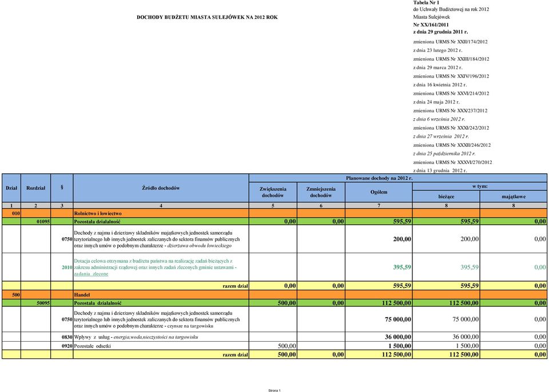The height and width of the screenshot is (392, 549).
Task: Click the italic date 'z dnia 27 września 2012 r.'
Action: [441, 136]
